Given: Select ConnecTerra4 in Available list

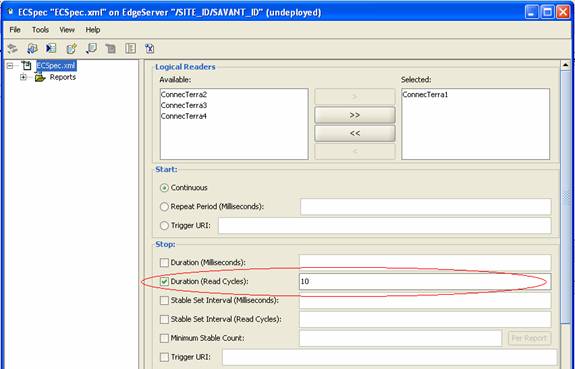Looking at the screenshot, I should 184,117.
